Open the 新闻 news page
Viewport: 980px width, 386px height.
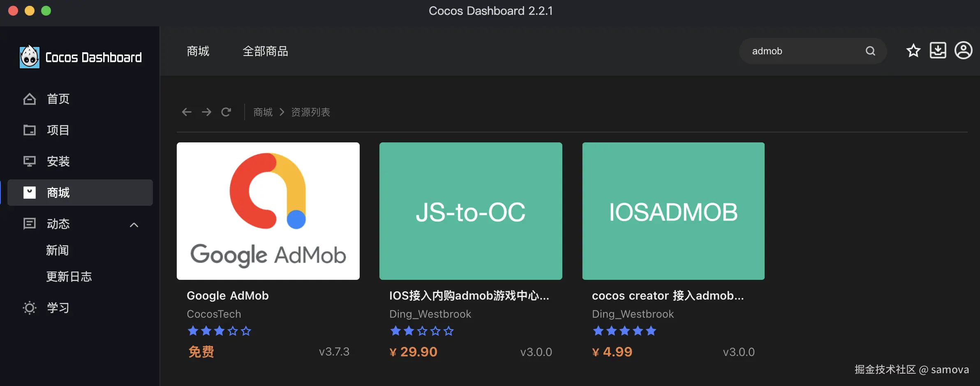pos(57,250)
